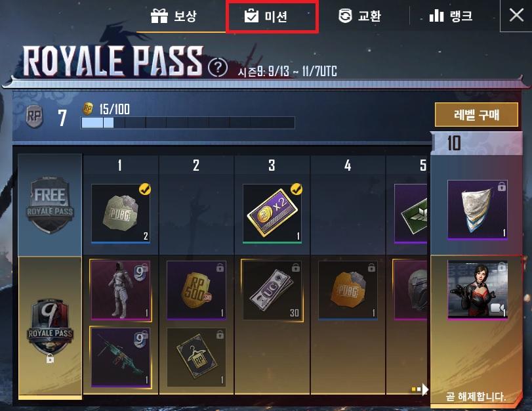This screenshot has width=532, height=411.
Task: Select the elite rifle skin reward
Action: (121, 357)
